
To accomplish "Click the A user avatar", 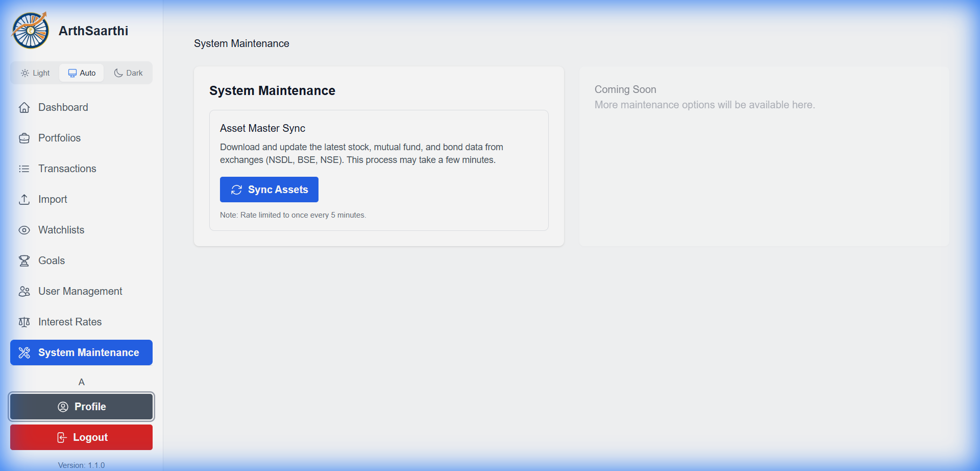I will click(x=81, y=382).
